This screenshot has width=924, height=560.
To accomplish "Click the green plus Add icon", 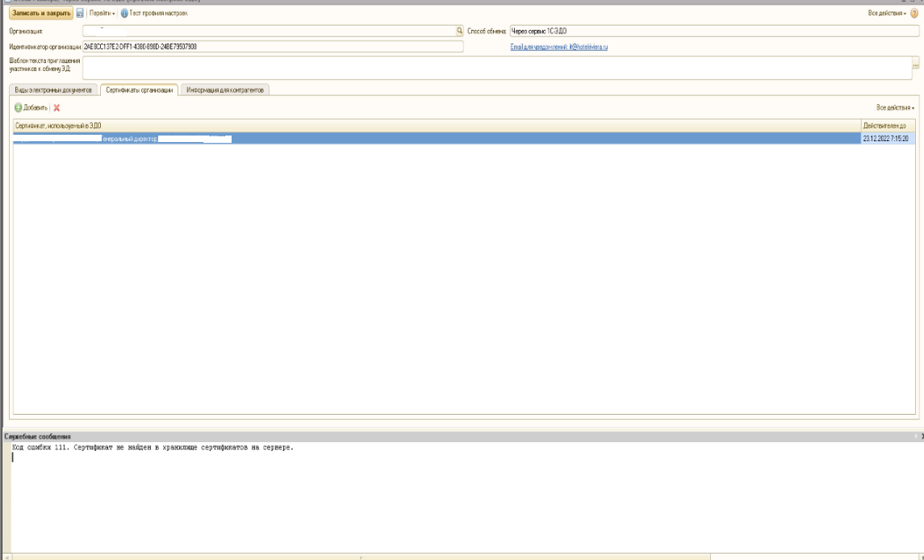I will pyautogui.click(x=18, y=107).
